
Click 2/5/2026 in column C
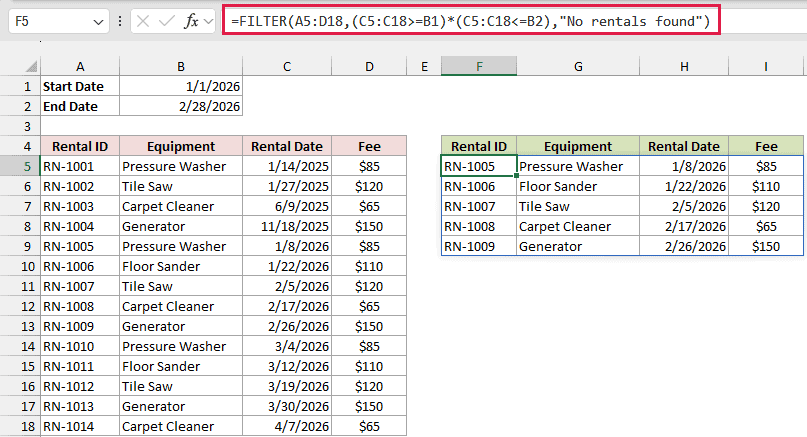pyautogui.click(x=287, y=286)
